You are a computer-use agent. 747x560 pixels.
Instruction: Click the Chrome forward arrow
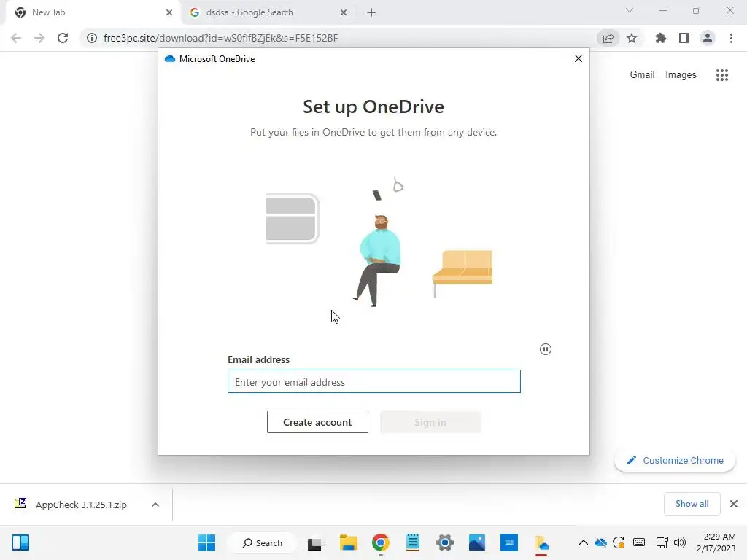coord(39,38)
